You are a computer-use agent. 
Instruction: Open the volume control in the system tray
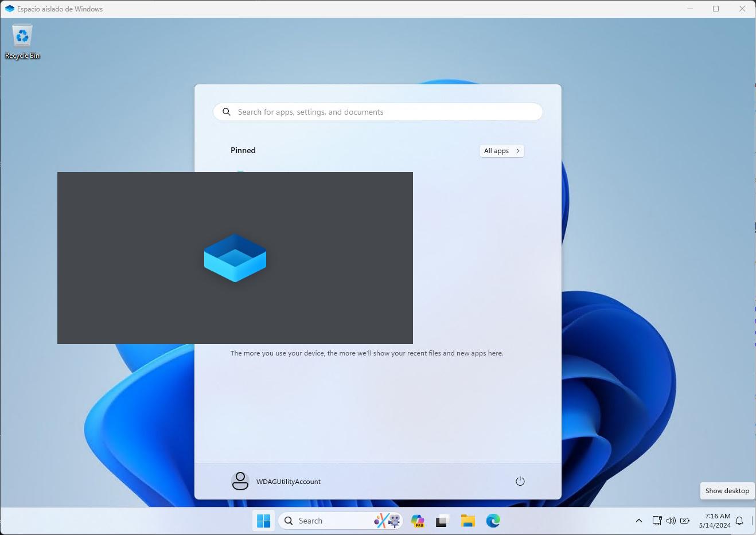pos(671,521)
